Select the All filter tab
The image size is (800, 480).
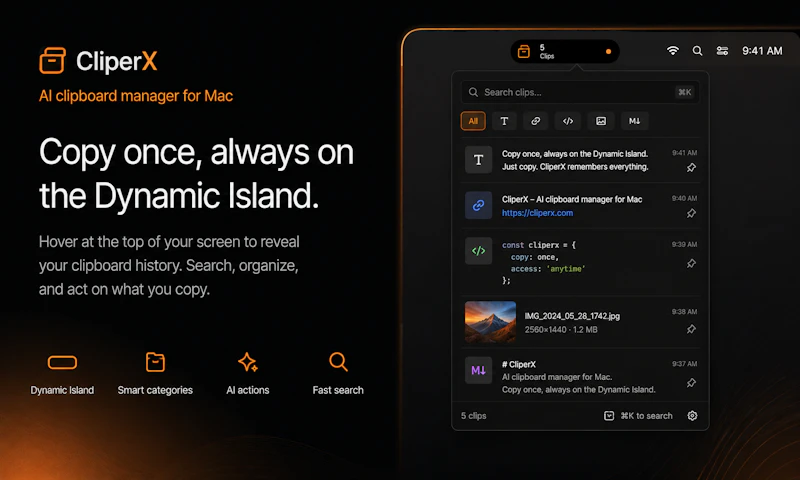pos(473,121)
